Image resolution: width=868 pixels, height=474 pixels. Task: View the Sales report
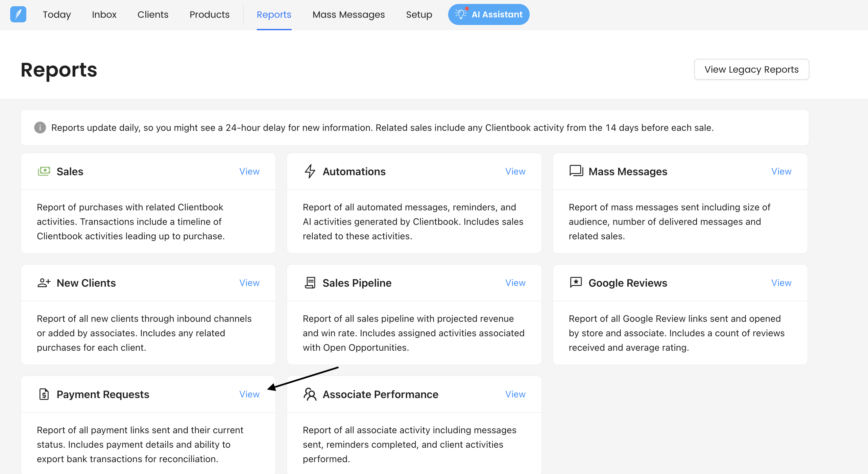(x=249, y=171)
